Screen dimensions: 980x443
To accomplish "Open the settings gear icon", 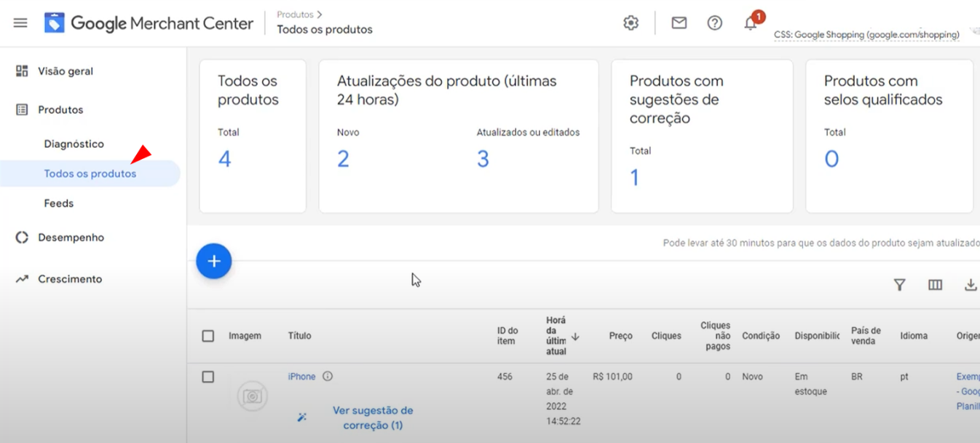I will pos(631,23).
